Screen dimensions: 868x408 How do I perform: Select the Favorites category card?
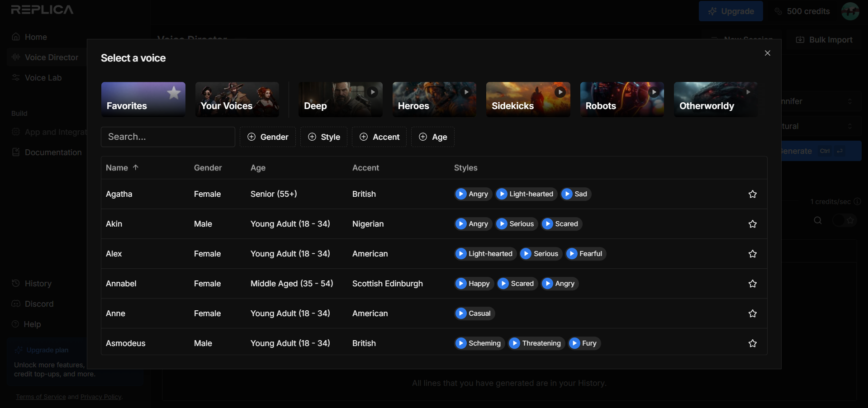pos(143,99)
